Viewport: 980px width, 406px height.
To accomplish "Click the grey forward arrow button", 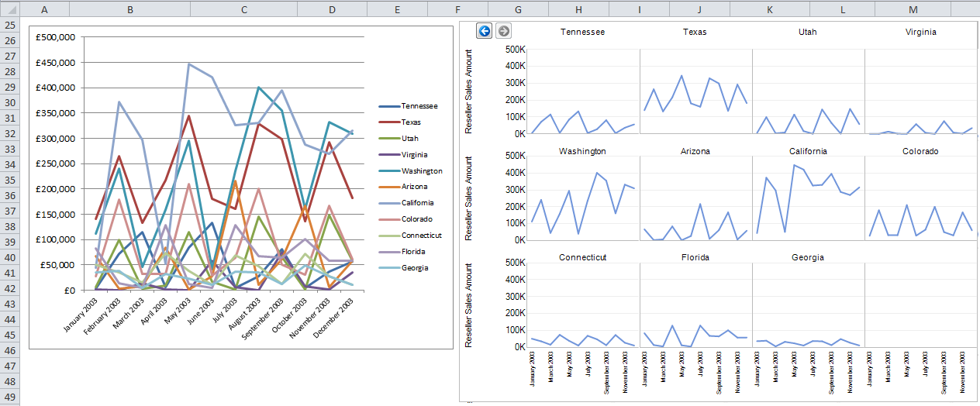I will [503, 31].
